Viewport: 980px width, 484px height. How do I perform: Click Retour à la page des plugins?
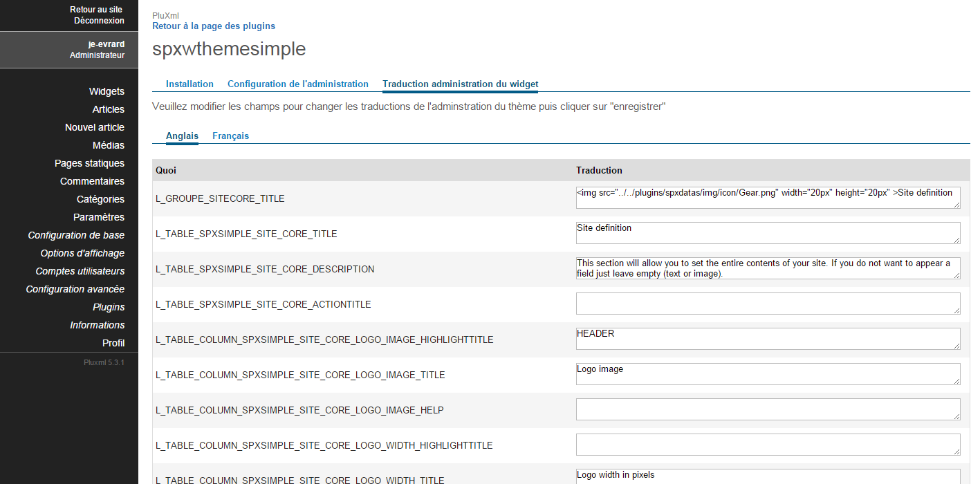coord(214,26)
